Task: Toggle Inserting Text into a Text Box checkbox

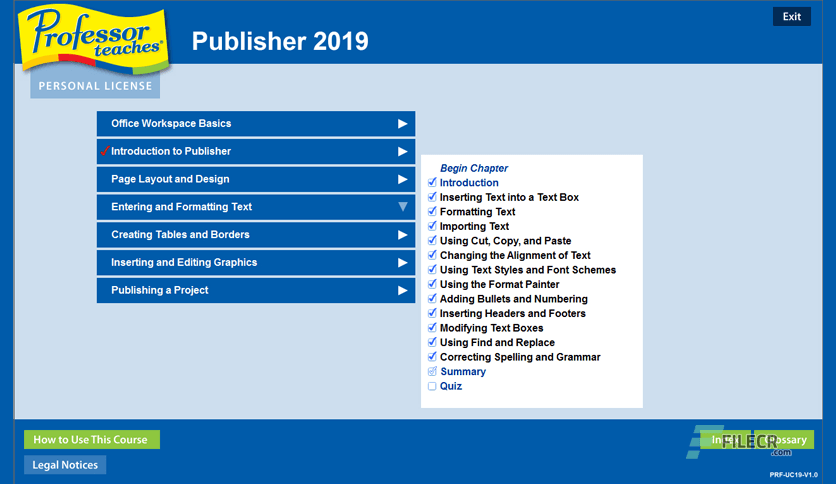Action: [432, 197]
